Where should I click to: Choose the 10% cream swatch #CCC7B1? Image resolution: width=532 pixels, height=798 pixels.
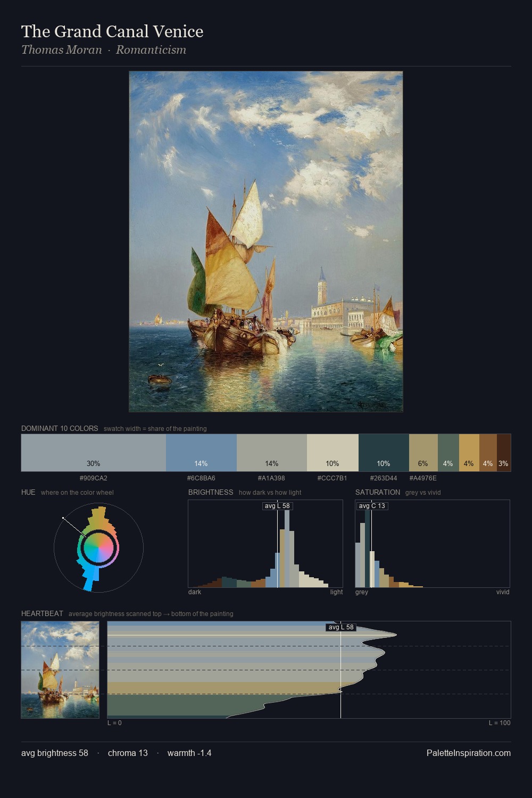[x=332, y=453]
